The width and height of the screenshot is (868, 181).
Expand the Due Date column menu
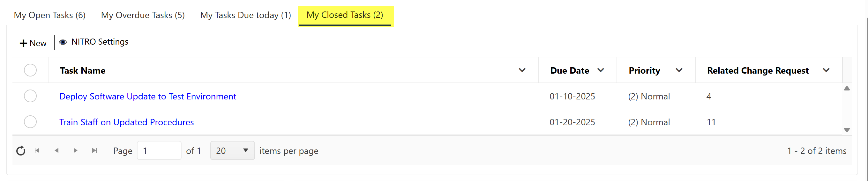[x=601, y=70]
